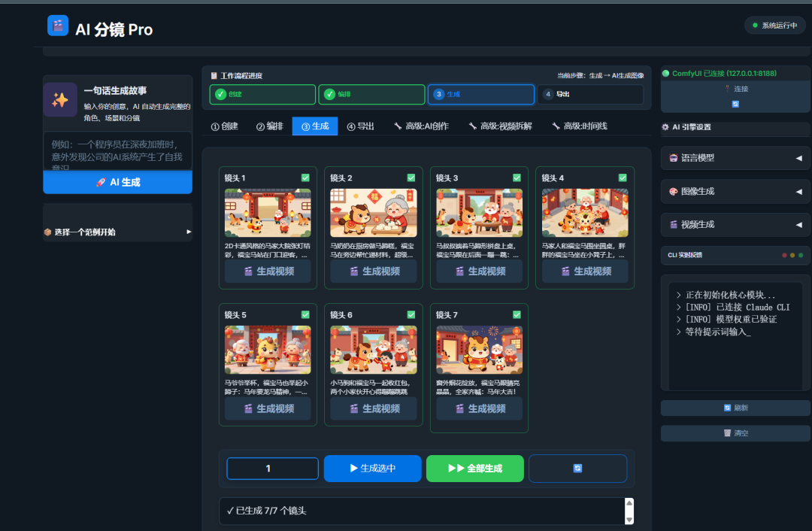This screenshot has width=812, height=531.
Task: Uncheck the 镜头 5 checkmark
Action: click(305, 314)
